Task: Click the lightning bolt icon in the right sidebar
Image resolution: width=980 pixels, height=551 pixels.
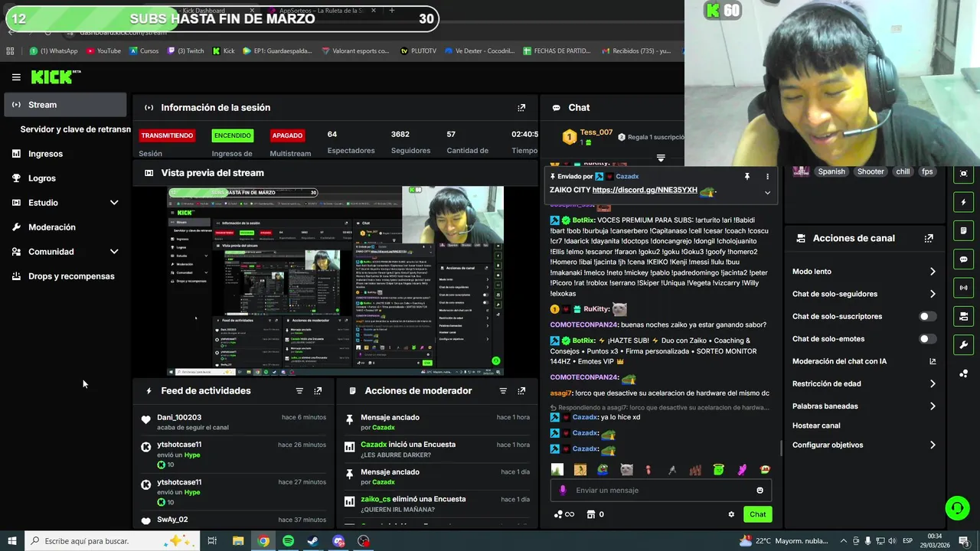Action: point(963,202)
